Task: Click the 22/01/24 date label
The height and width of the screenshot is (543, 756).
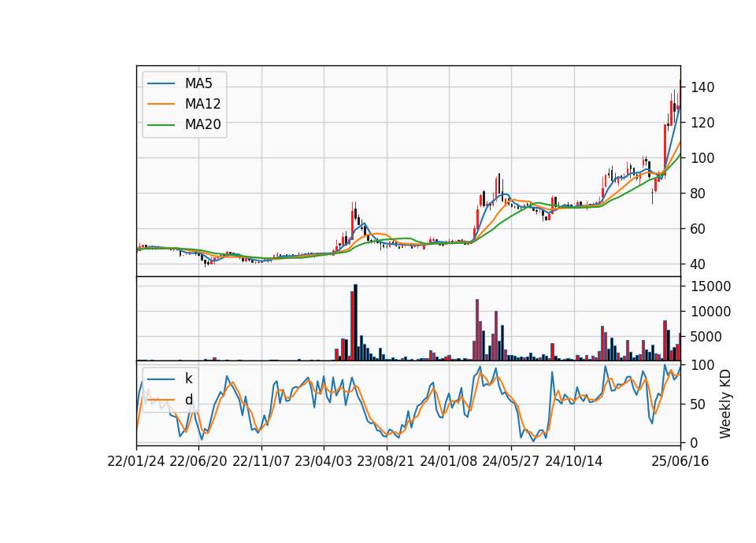Action: (136, 462)
